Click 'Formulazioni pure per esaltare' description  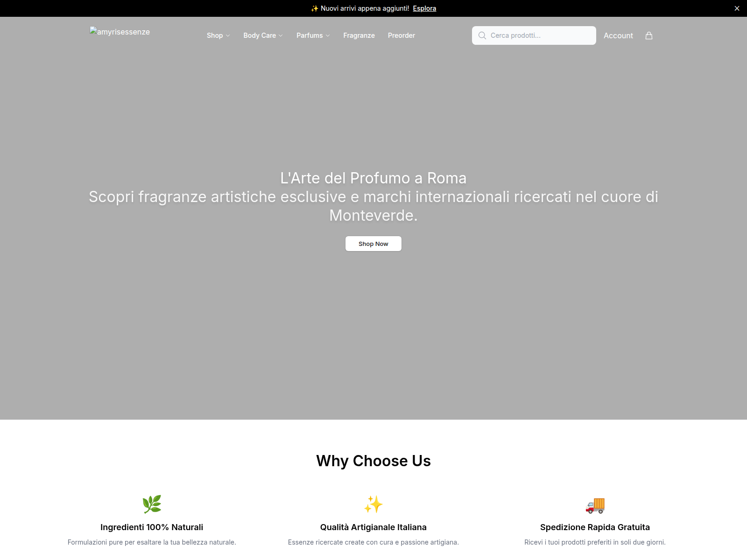pyautogui.click(x=152, y=542)
